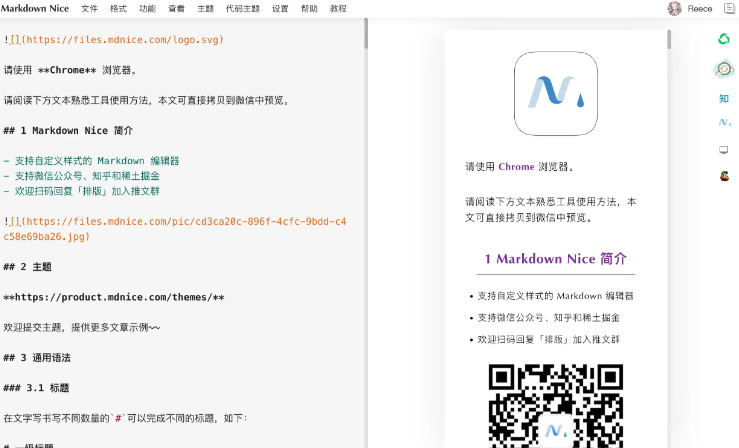Click '支持微信公众号、知乎和稀土掘金' bullet in preview
Viewport: 739px width, 448px height.
548,318
